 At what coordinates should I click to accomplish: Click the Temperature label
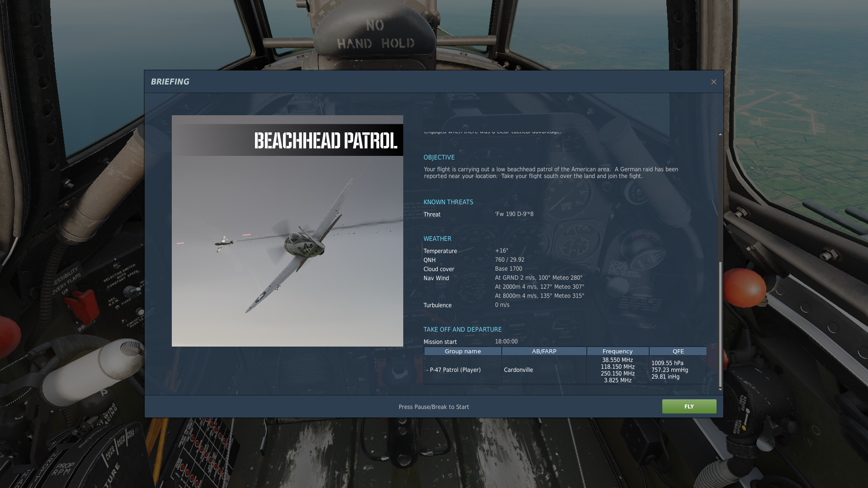click(x=440, y=251)
